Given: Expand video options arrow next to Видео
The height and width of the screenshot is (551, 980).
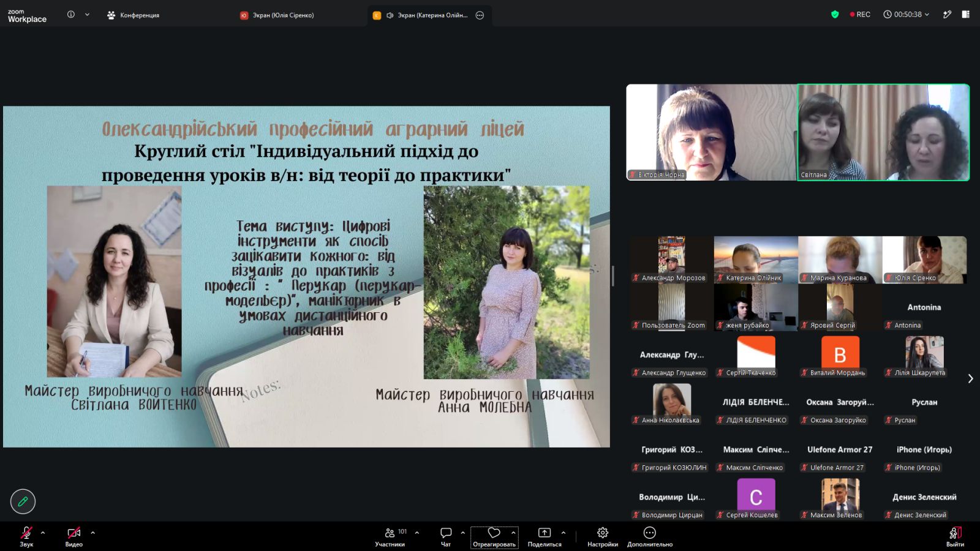Looking at the screenshot, I should (93, 533).
